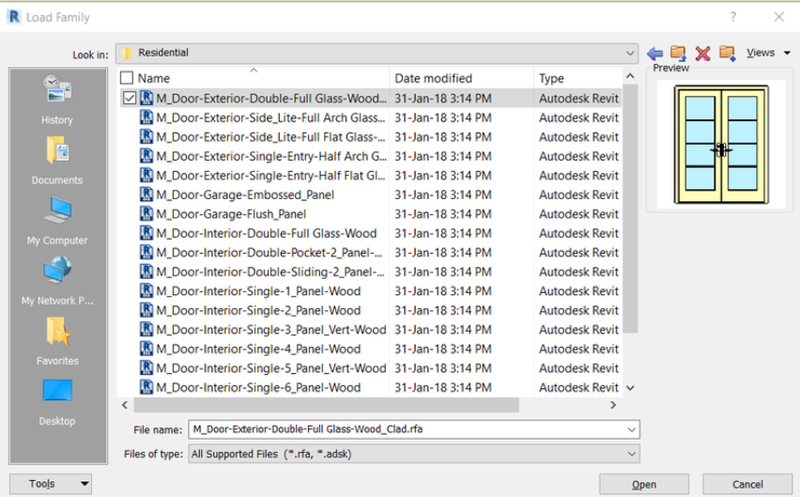Click Revit file icon for M_Door-Interior-Single-2_Panel-Wood
This screenshot has height=497, width=800.
pyautogui.click(x=146, y=310)
